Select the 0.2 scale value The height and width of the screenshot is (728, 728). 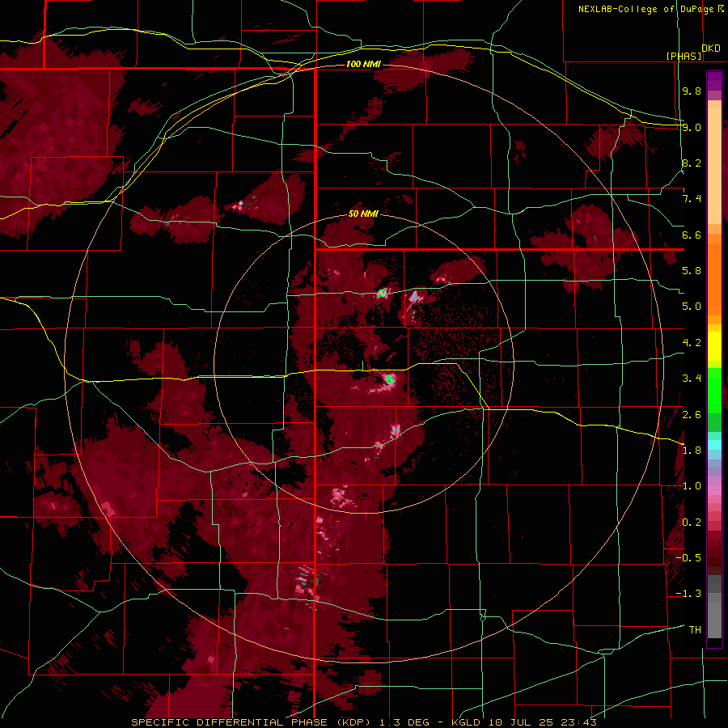tap(692, 523)
